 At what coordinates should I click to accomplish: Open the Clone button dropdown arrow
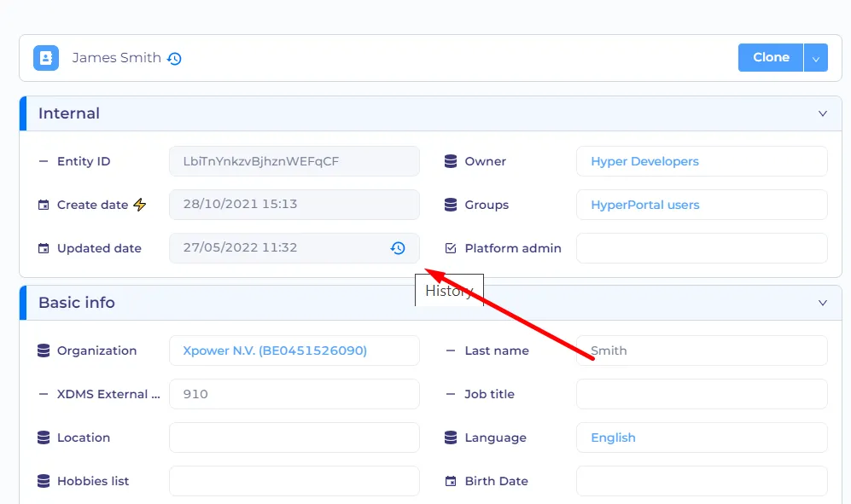pyautogui.click(x=816, y=57)
